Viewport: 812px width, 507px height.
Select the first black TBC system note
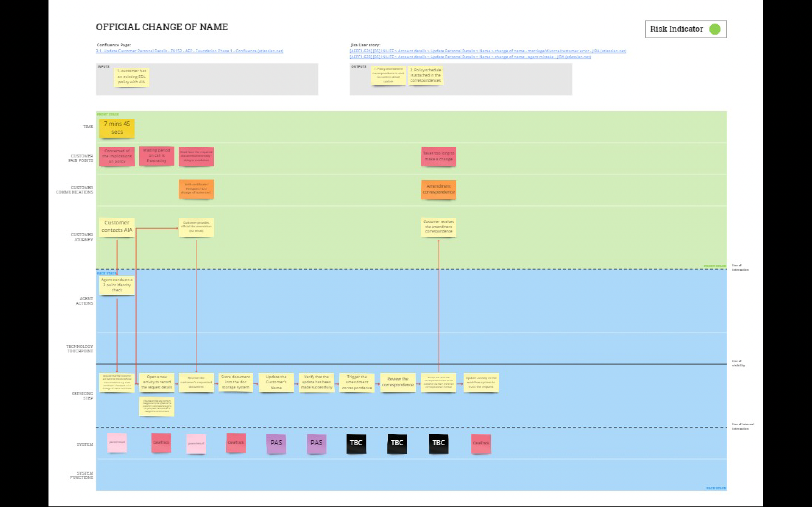pos(356,443)
